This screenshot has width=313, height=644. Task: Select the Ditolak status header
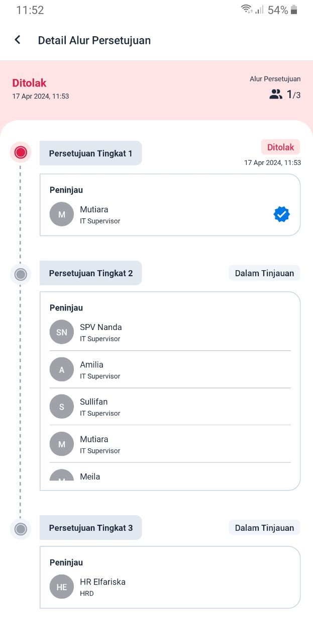(x=29, y=83)
